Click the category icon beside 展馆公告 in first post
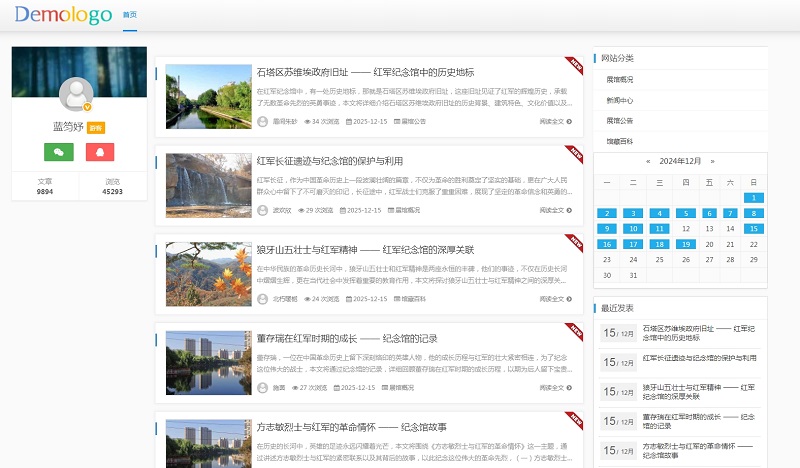 tap(397, 121)
